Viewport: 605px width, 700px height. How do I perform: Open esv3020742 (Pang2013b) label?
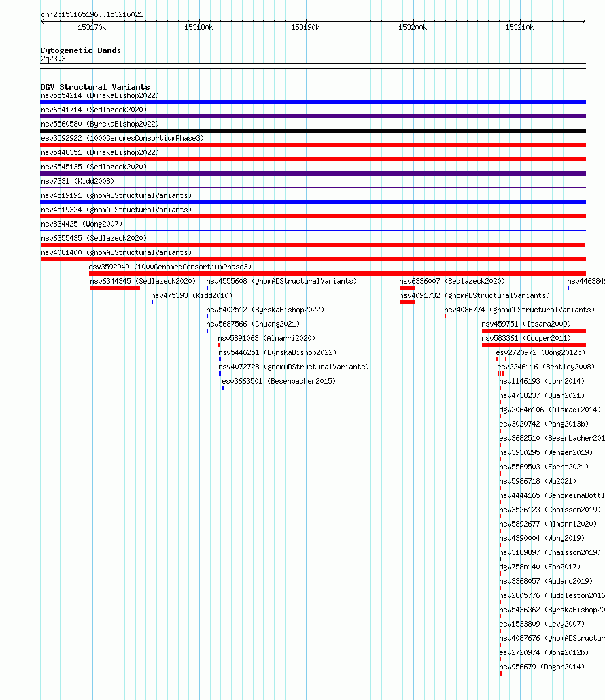[x=544, y=424]
